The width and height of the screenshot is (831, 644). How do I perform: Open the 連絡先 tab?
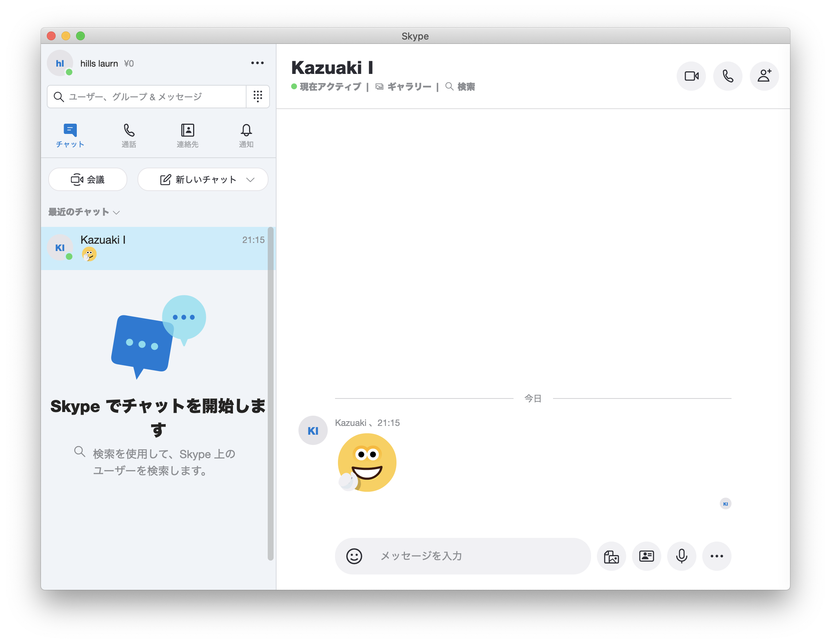(x=188, y=135)
